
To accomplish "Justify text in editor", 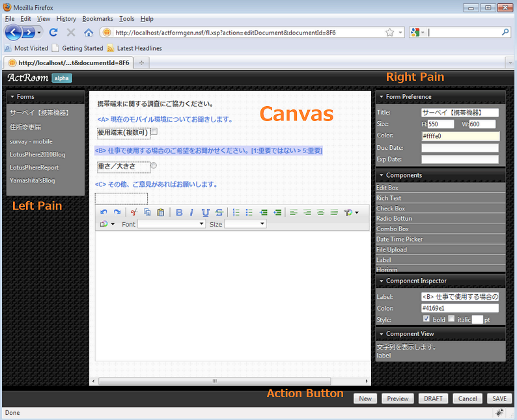I will [334, 212].
